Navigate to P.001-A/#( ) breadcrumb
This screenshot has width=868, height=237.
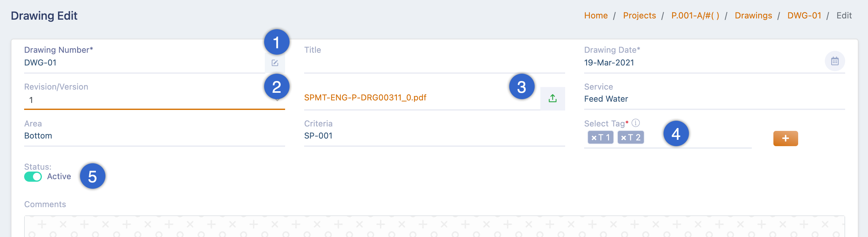pyautogui.click(x=695, y=16)
